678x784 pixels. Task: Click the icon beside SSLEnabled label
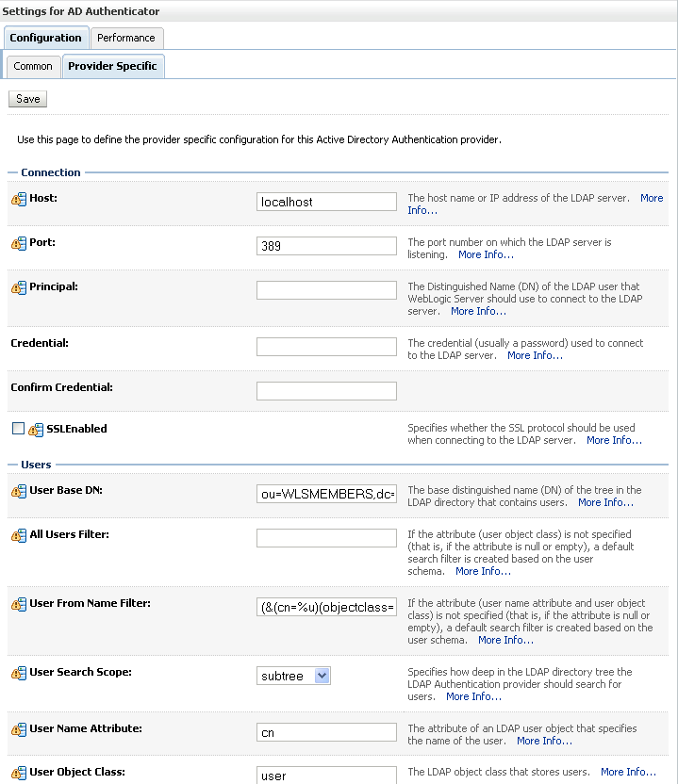point(36,430)
